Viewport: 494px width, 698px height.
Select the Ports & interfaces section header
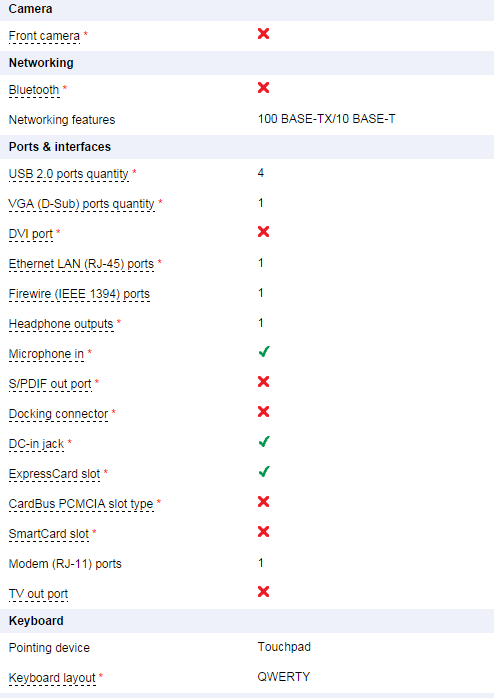point(60,147)
